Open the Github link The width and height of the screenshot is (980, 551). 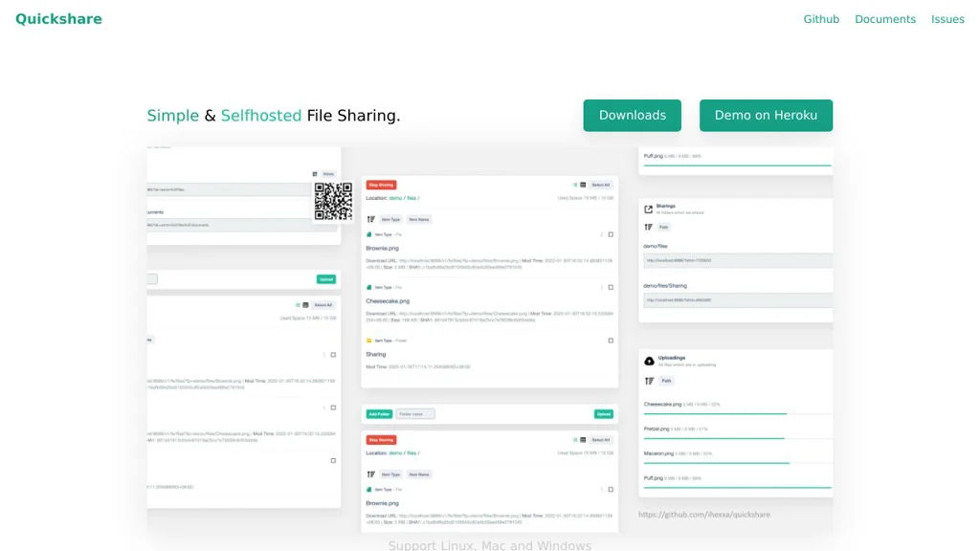tap(821, 19)
